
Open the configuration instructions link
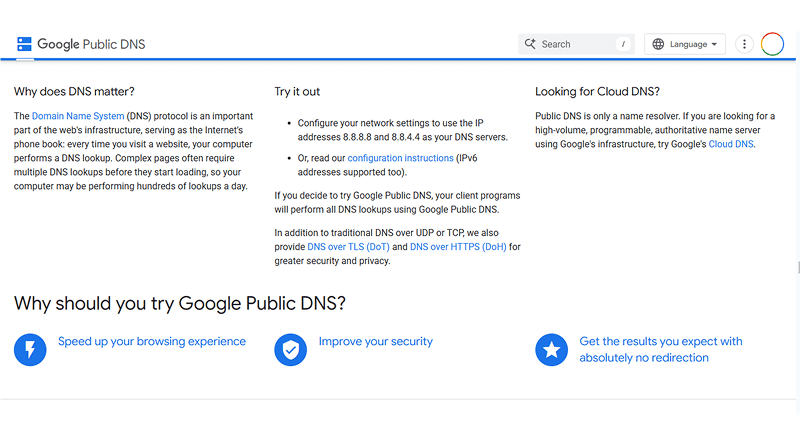click(x=401, y=158)
